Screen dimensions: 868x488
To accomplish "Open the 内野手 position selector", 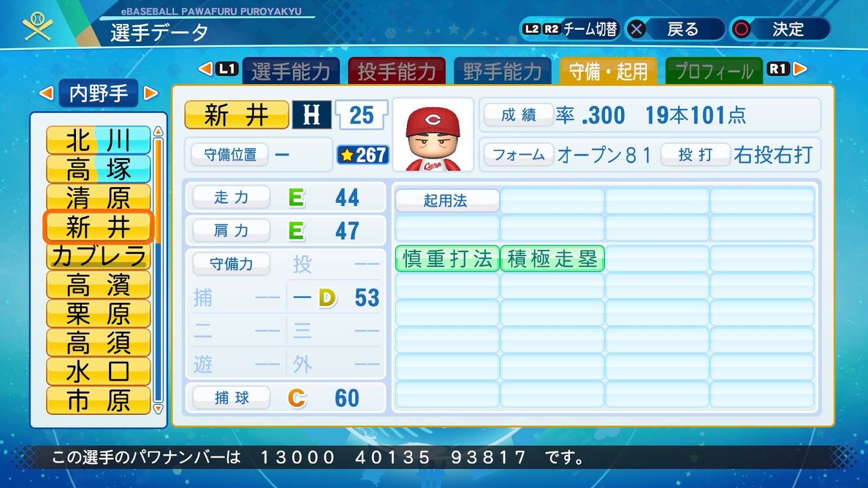I will 99,93.
